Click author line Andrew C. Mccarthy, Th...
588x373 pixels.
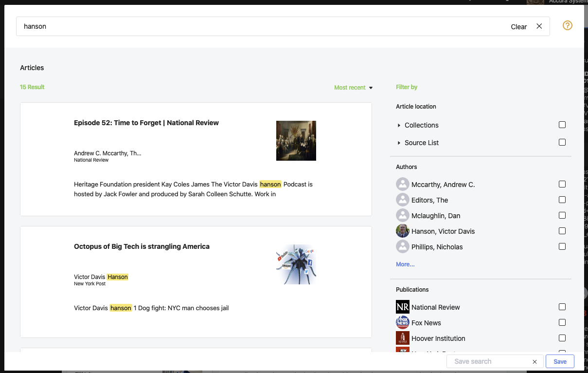107,153
